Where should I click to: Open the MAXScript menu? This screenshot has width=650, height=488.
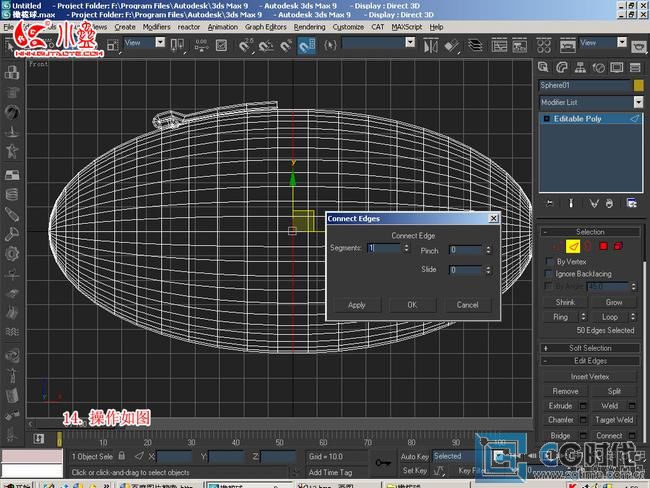click(x=407, y=27)
